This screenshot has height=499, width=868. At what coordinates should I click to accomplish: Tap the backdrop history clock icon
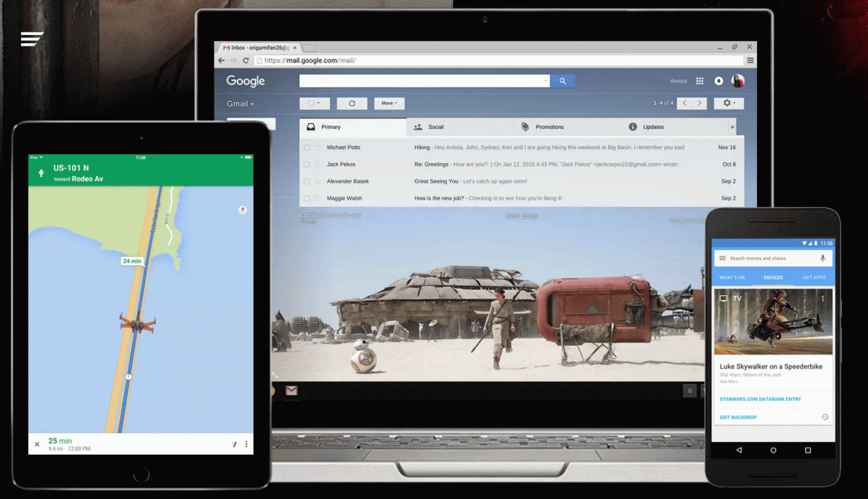tap(824, 417)
